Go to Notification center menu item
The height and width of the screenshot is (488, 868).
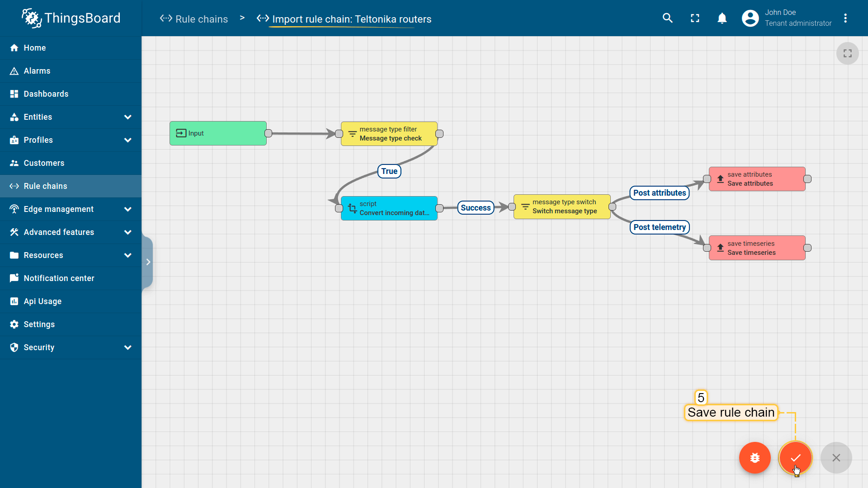(59, 278)
